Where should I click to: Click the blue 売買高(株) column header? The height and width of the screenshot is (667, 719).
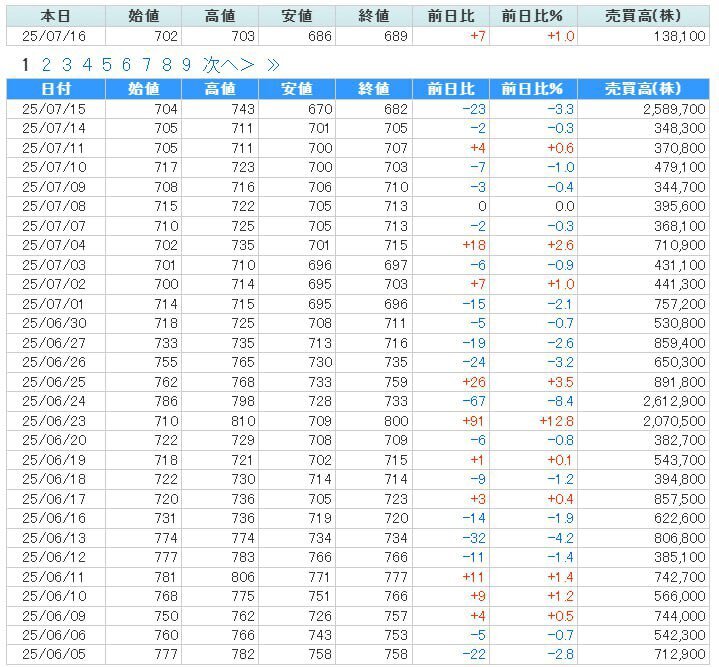click(643, 89)
